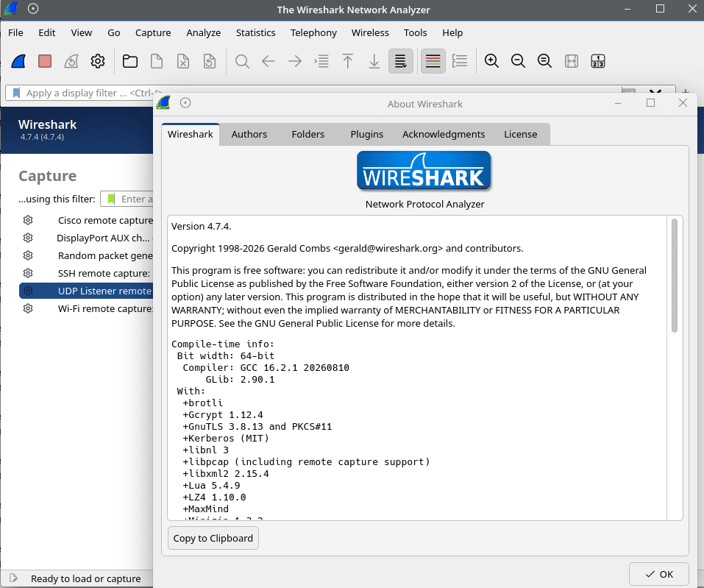Open the Telephony menu
The width and height of the screenshot is (704, 588).
(x=313, y=33)
